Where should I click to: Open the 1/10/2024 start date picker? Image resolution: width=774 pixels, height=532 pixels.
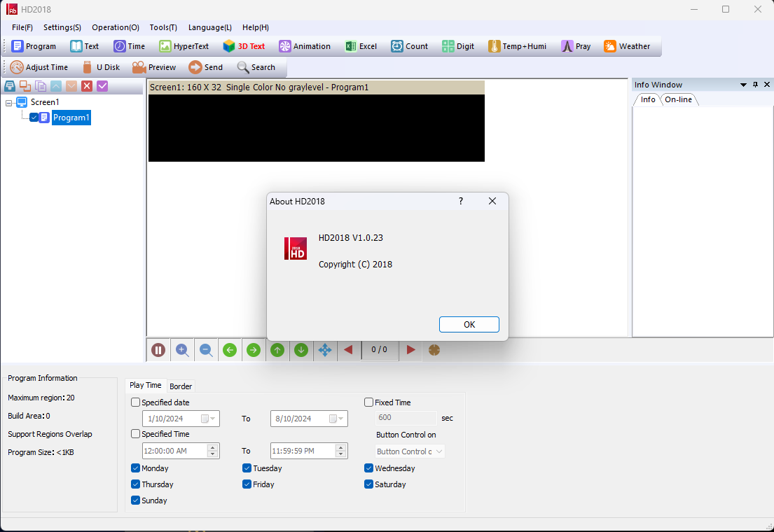209,419
